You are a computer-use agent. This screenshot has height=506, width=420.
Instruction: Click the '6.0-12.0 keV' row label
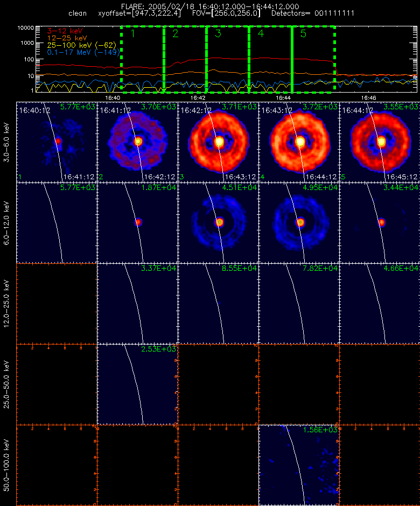pos(6,223)
